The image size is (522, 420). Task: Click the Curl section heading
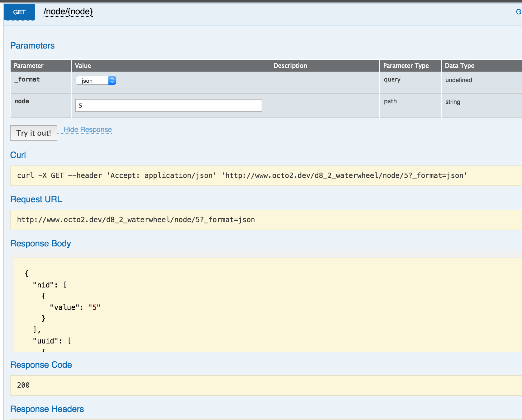click(x=18, y=155)
